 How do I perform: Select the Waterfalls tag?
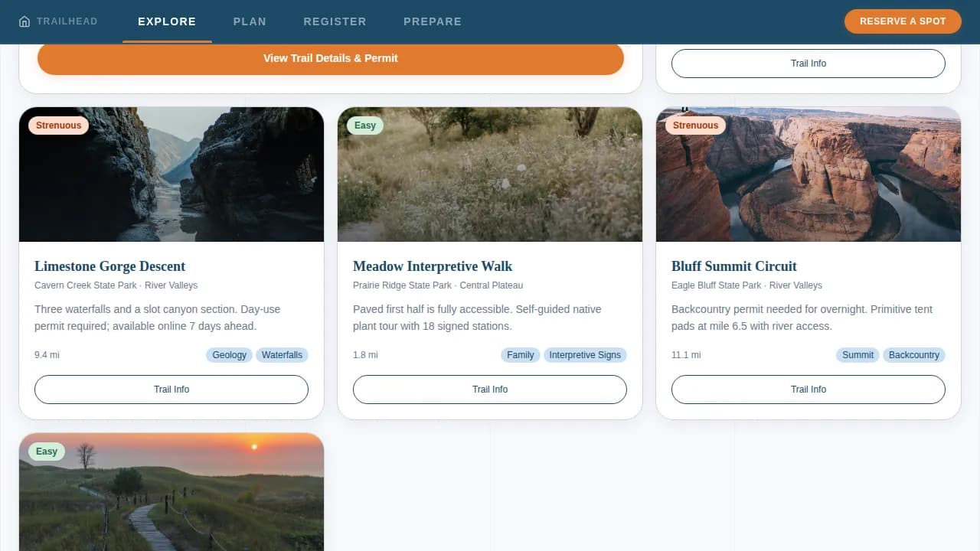(282, 355)
